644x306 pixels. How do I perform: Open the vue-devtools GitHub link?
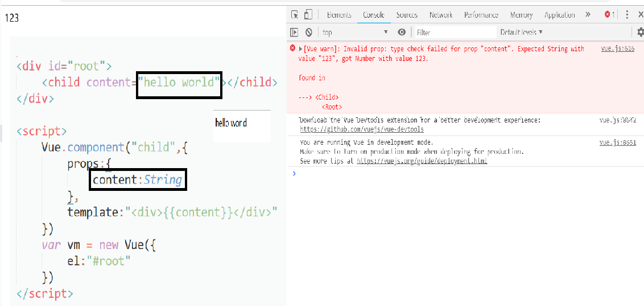362,129
